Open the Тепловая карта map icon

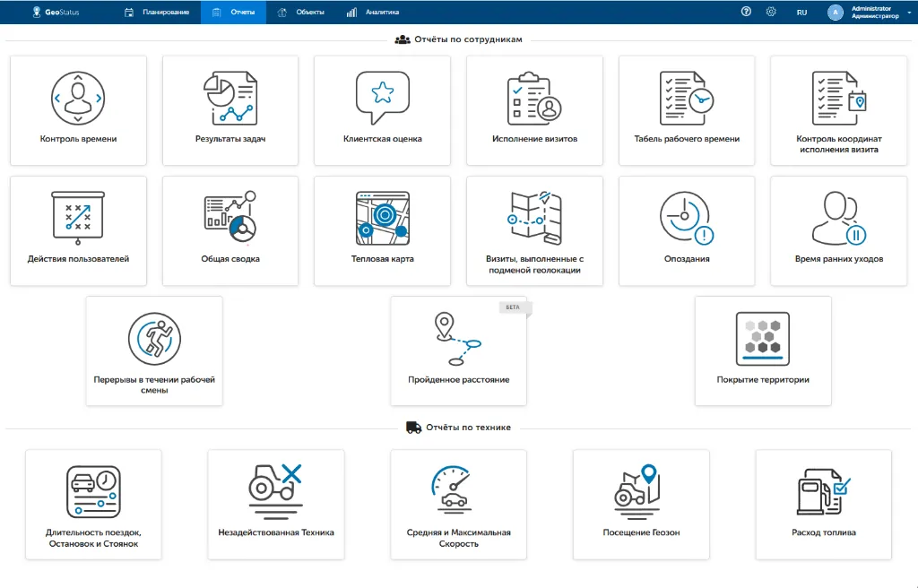tap(382, 218)
